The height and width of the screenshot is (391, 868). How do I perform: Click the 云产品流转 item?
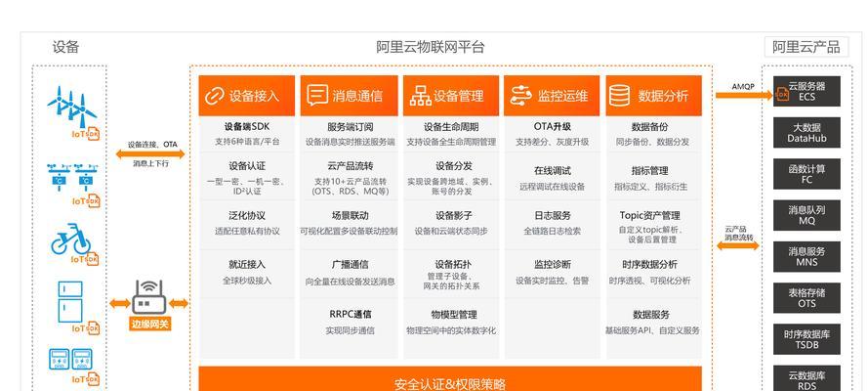pyautogui.click(x=350, y=165)
